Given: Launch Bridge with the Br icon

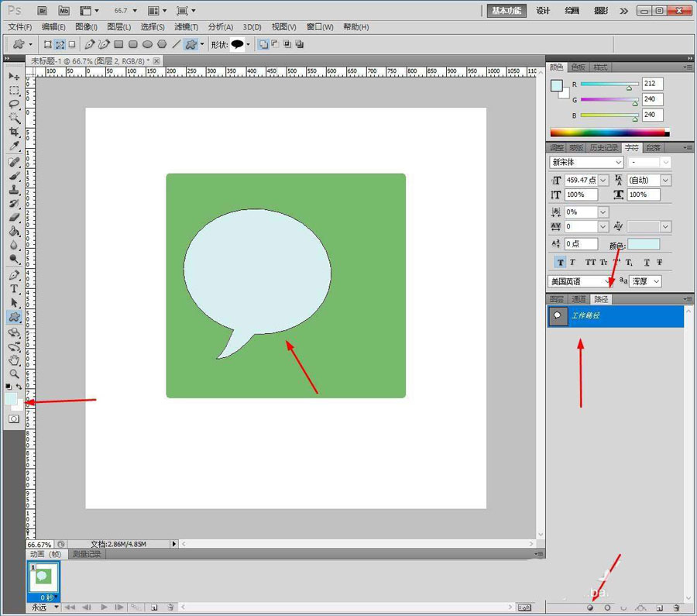Looking at the screenshot, I should 43,11.
